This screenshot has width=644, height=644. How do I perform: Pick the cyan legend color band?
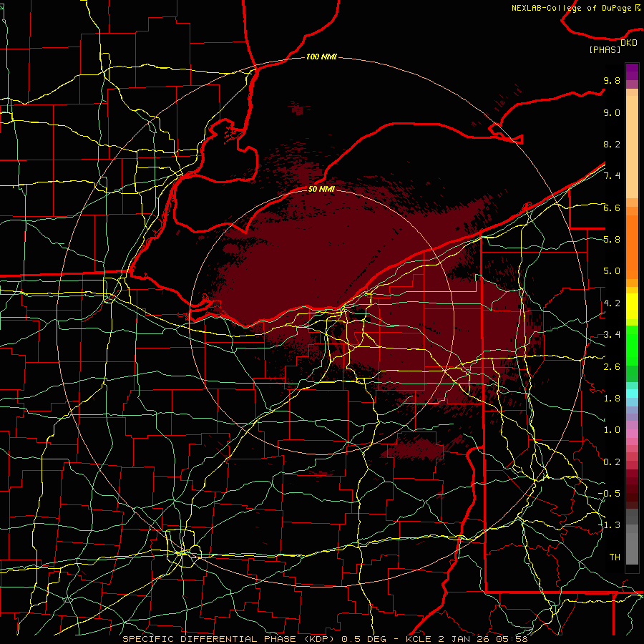[x=632, y=394]
